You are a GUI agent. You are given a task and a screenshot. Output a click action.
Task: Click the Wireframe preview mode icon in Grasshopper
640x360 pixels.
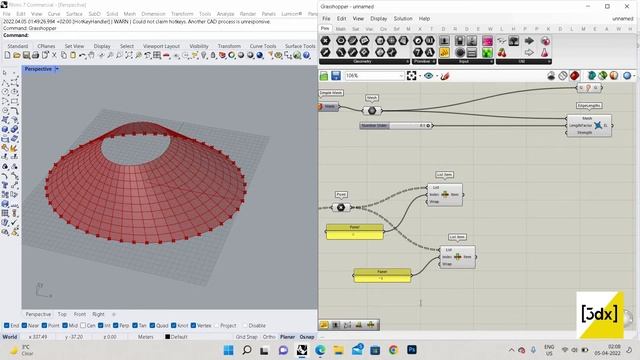(x=563, y=76)
